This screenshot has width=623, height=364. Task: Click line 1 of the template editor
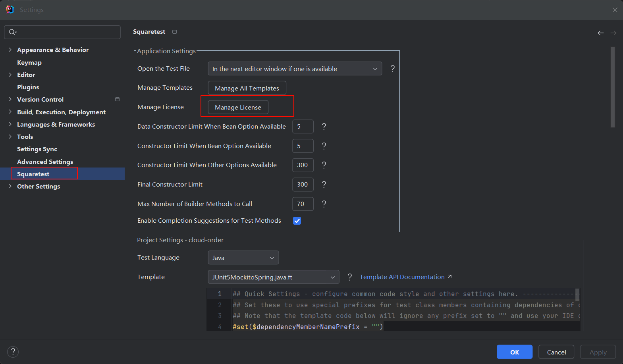[x=404, y=294]
